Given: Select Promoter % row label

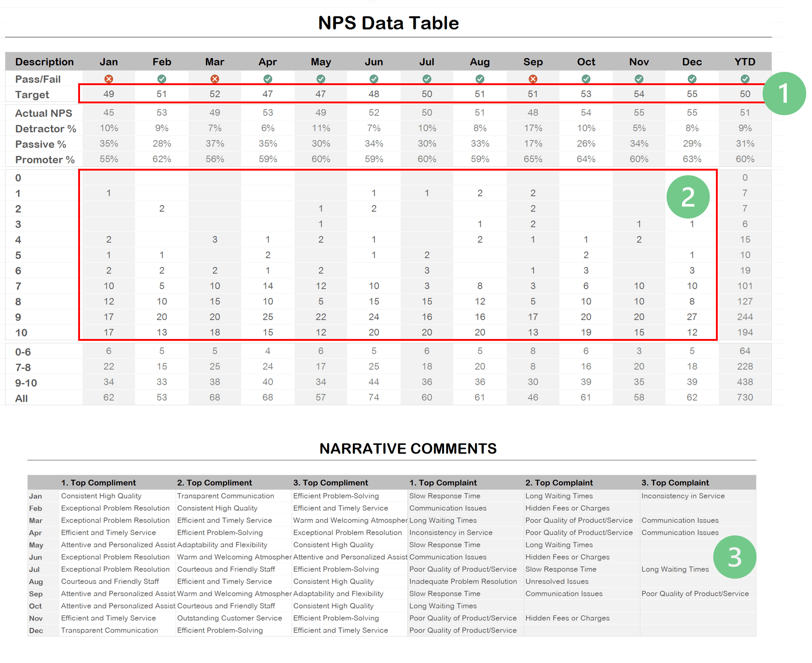Looking at the screenshot, I should (x=45, y=160).
